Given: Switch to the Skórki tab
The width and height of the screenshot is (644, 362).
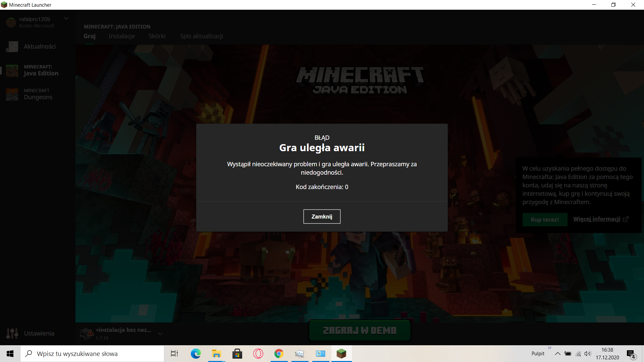Looking at the screenshot, I should coord(157,36).
